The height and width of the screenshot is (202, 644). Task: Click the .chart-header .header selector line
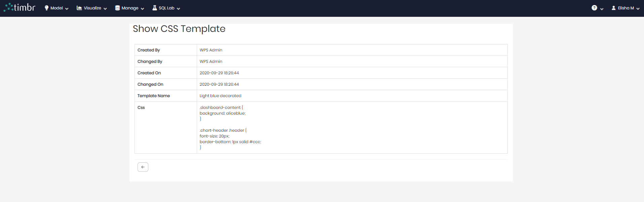[x=223, y=130]
